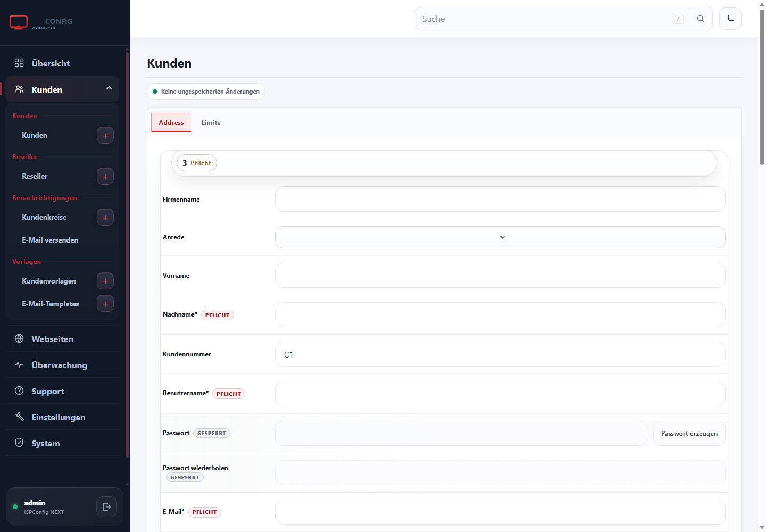766x532 pixels.
Task: Add a new Kunden entry with plus
Action: coord(105,136)
